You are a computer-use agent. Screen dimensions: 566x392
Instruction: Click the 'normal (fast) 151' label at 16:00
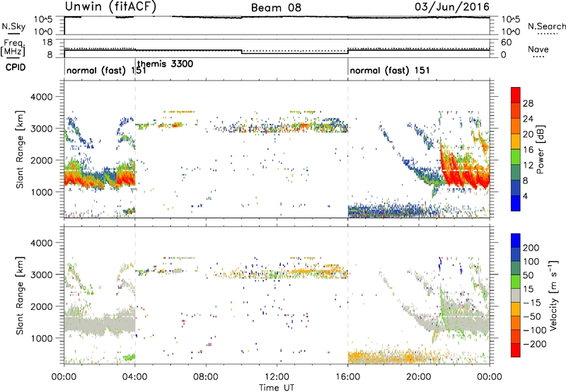tap(390, 70)
